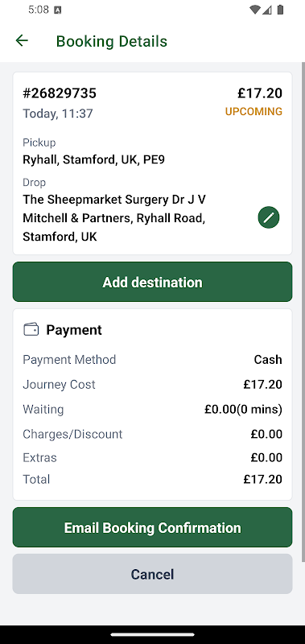Tap the cellular signal icon
Viewport: 305px width, 644px height.
pos(267,10)
